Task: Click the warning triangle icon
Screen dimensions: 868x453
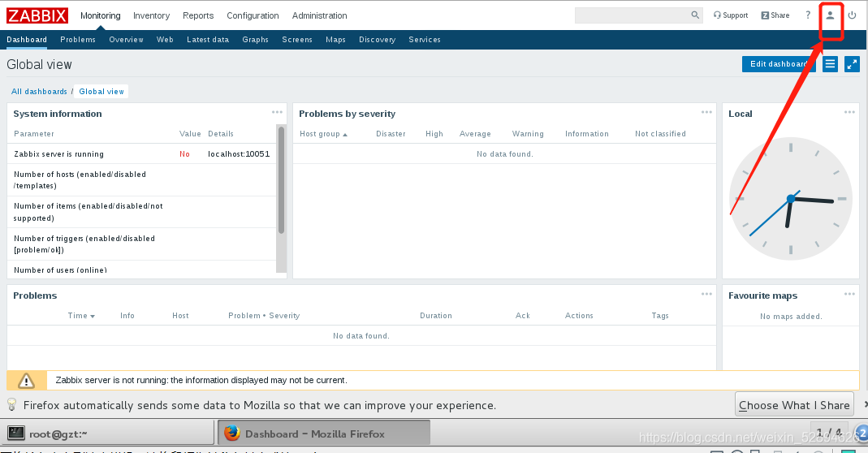Action: pos(26,381)
